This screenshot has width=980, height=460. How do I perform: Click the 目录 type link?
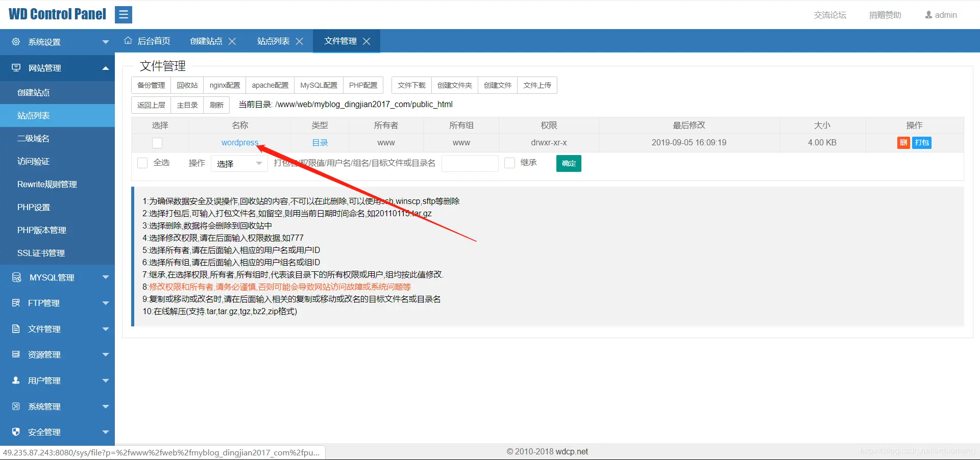320,143
